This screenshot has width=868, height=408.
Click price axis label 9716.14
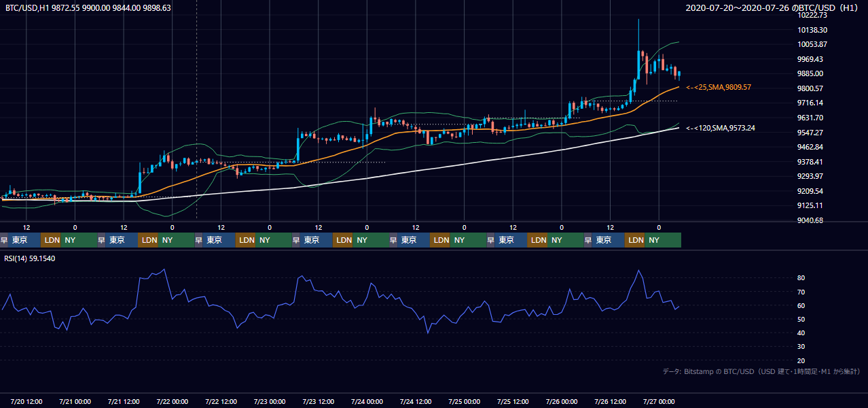[810, 103]
